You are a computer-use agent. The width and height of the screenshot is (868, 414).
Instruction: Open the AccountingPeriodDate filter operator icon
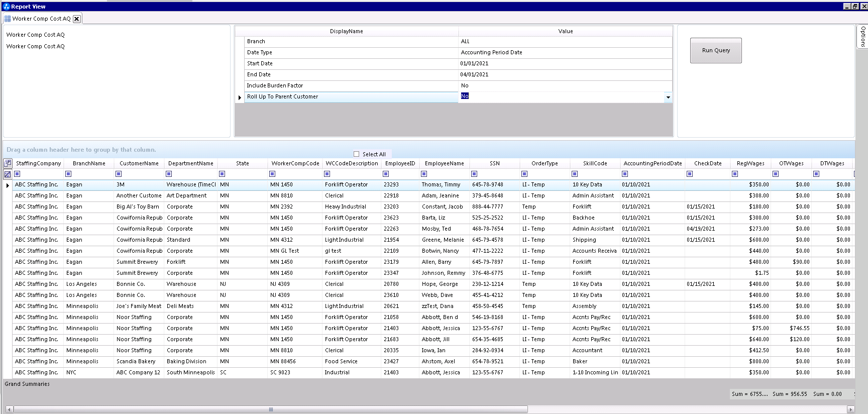(x=625, y=174)
